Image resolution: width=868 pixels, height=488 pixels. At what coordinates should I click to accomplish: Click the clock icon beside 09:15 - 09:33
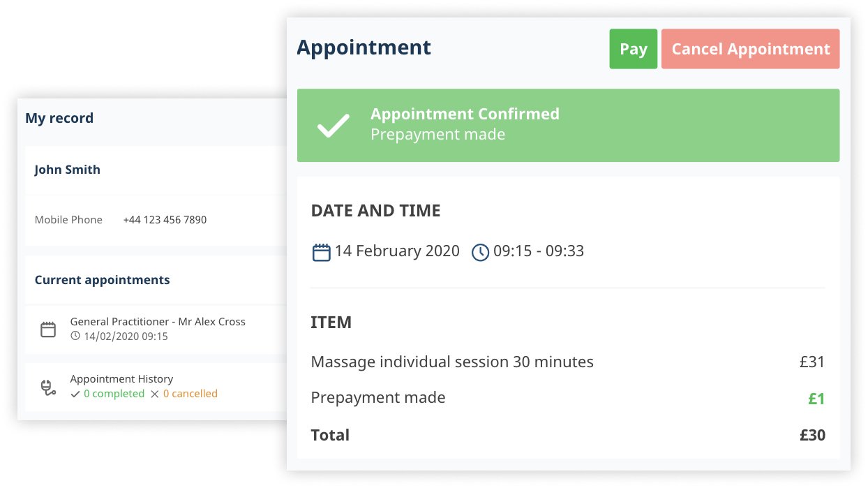[480, 252]
